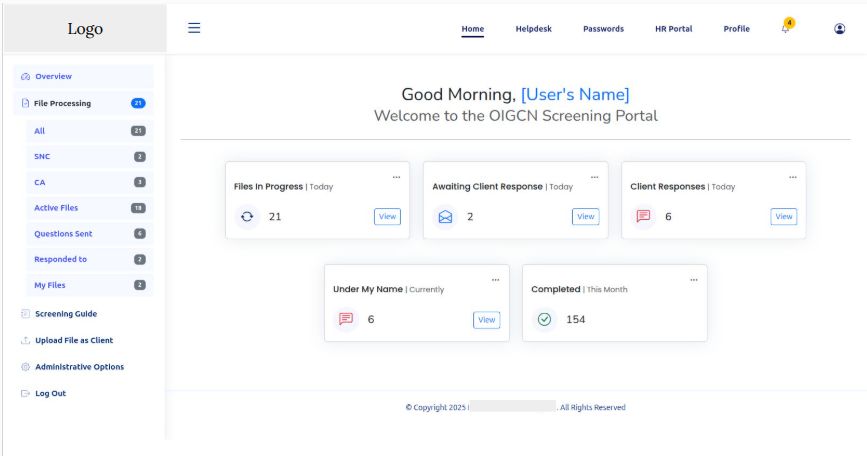Click the Files In Progress sync icon

click(248, 216)
